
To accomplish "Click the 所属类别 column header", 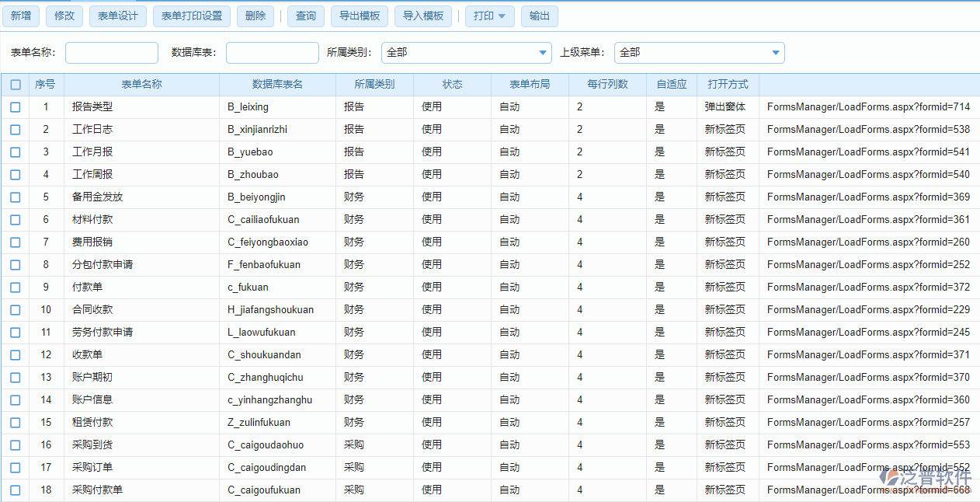I will pos(374,85).
